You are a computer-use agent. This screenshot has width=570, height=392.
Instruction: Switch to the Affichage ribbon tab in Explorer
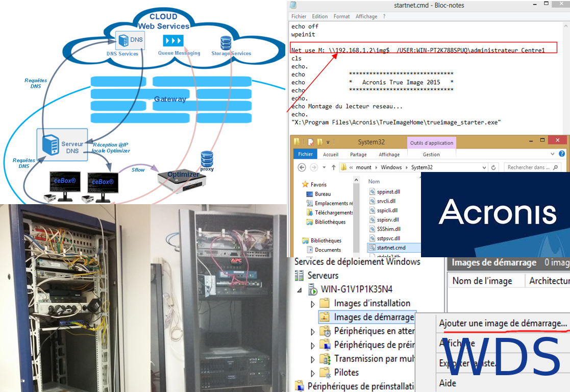(389, 155)
